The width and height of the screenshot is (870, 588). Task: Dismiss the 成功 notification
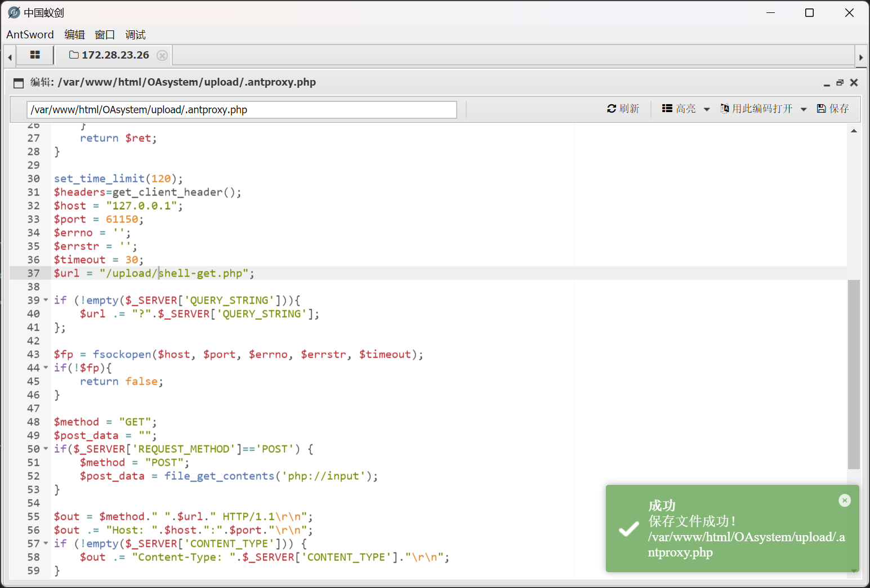(845, 500)
